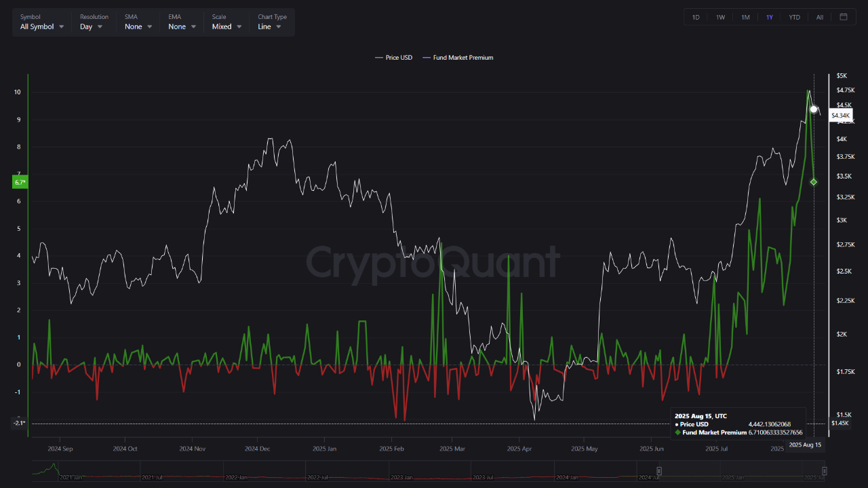Click the right handle of the minimap navigator
Screen dimensions: 868x488
coord(824,470)
